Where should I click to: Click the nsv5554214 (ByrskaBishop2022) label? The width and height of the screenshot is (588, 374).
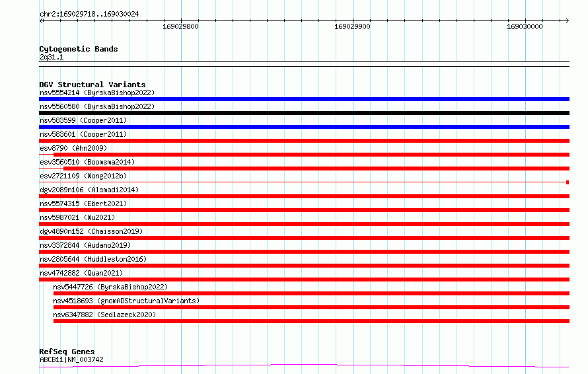pos(97,93)
